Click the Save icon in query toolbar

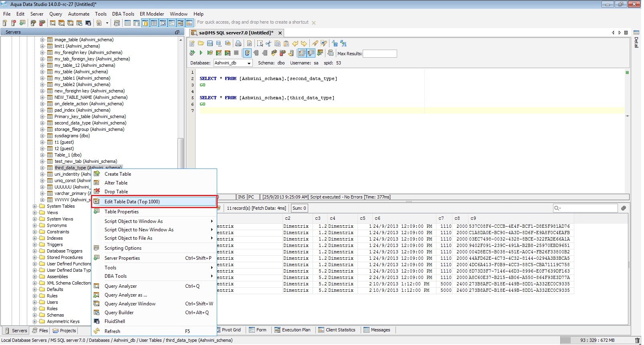pos(210,44)
